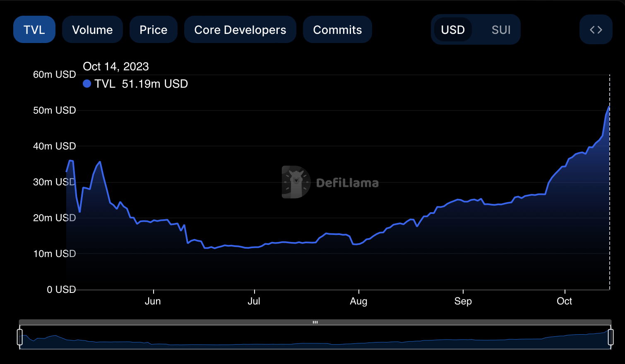Switch to the Commits tab
Screen dimensions: 625x364
point(337,29)
